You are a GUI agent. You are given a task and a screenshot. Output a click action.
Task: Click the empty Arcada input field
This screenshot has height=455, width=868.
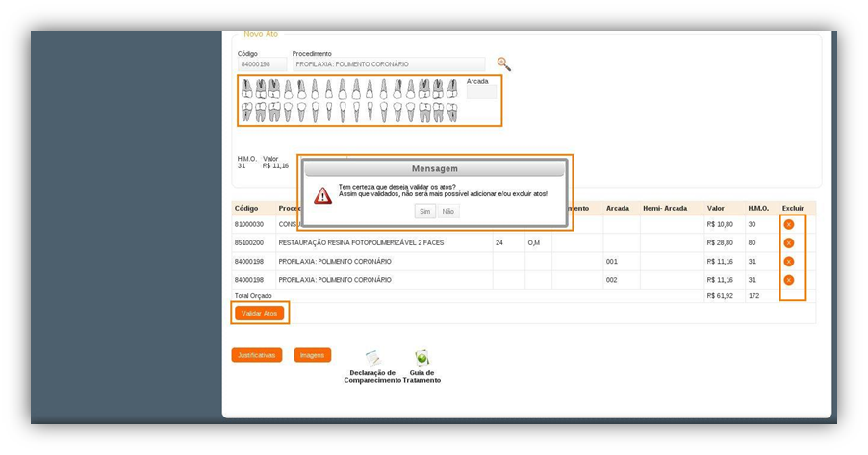[x=481, y=92]
